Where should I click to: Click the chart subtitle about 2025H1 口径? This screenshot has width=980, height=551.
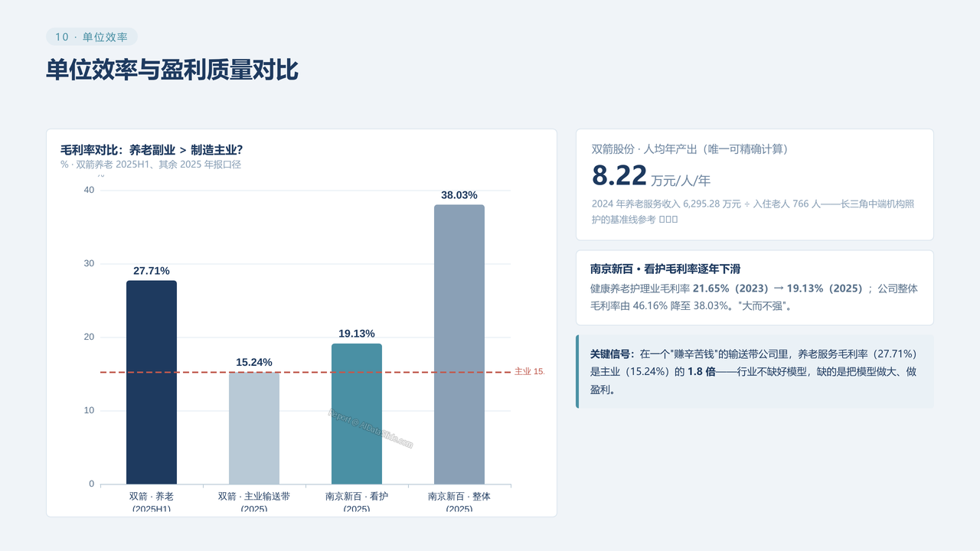coord(151,165)
